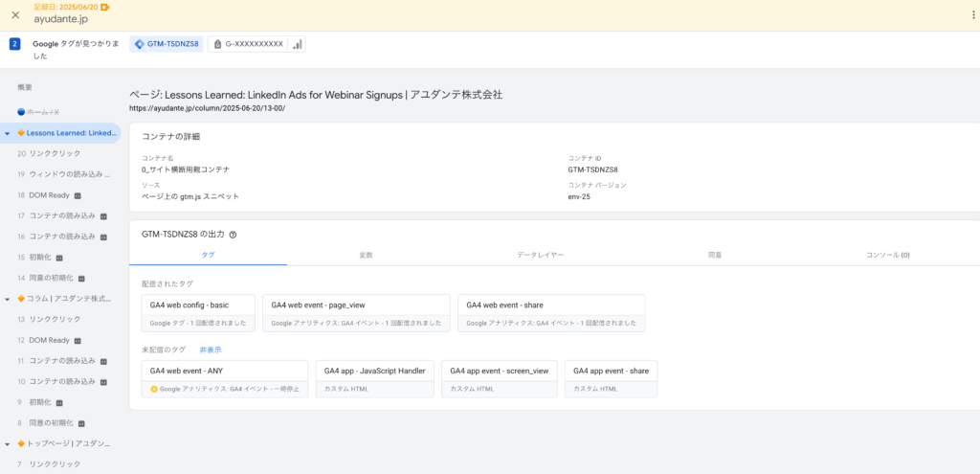Switch to the 変数 tab

pos(367,255)
